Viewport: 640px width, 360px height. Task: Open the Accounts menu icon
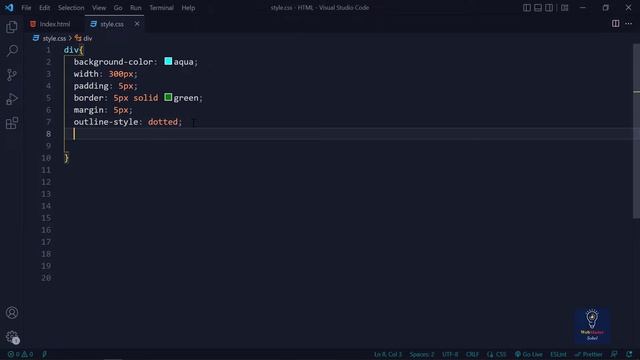pyautogui.click(x=12, y=313)
